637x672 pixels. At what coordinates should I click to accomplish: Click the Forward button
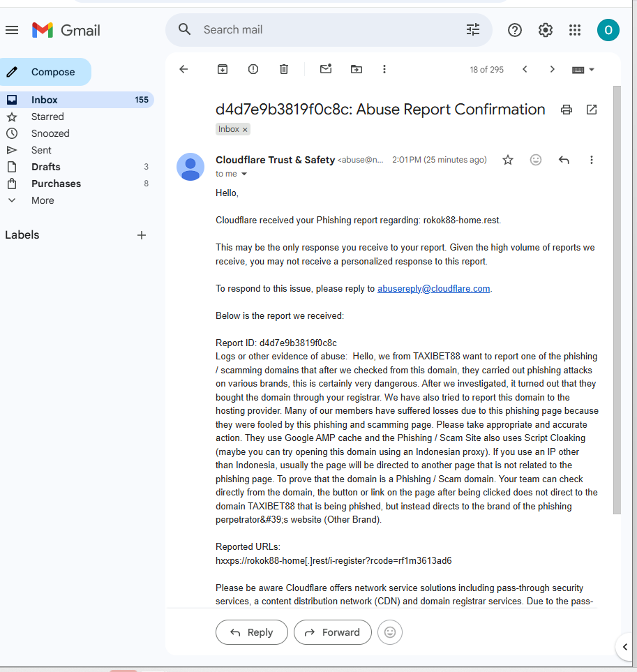[332, 632]
